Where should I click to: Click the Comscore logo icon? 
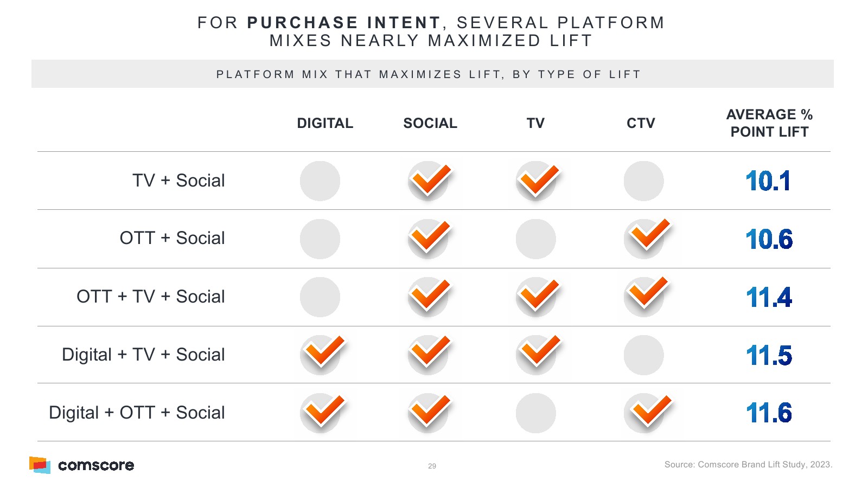(40, 465)
